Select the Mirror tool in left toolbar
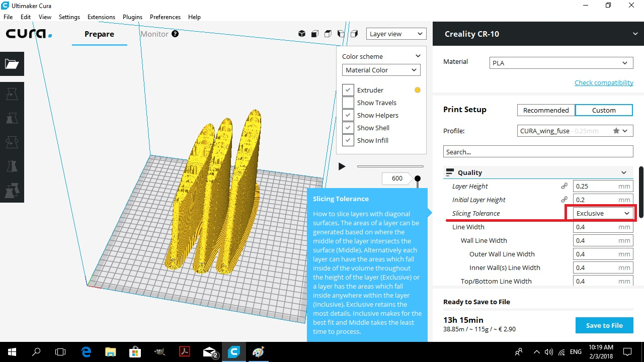The height and width of the screenshot is (362, 644). pyautogui.click(x=12, y=166)
